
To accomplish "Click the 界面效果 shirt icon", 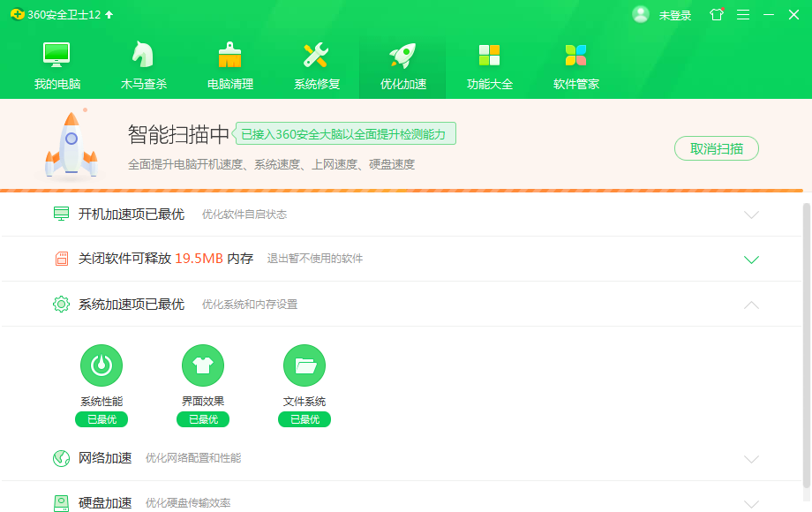I will [x=203, y=365].
